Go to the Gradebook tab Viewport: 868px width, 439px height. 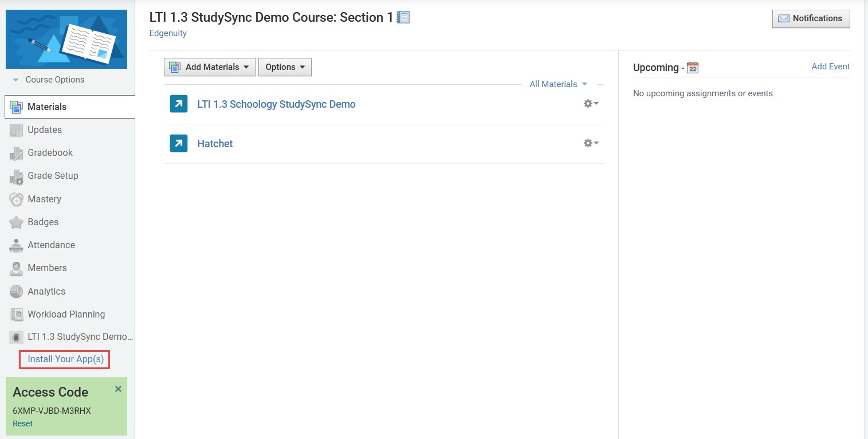[x=50, y=153]
